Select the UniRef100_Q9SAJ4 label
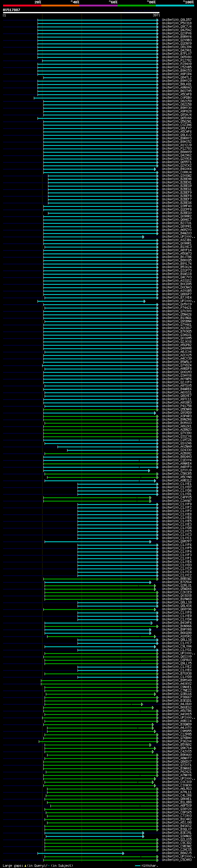The image size is (197, 868). coord(176,115)
